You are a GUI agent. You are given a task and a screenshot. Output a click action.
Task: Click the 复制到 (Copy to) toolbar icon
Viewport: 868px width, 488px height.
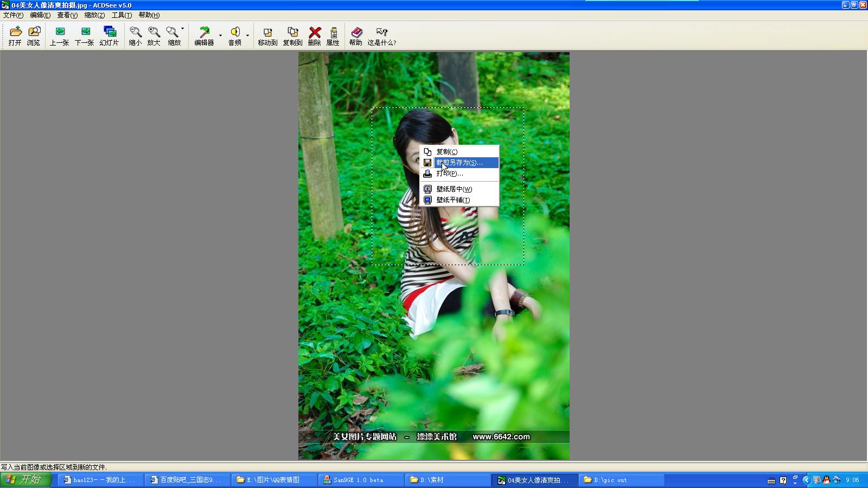[x=292, y=36]
